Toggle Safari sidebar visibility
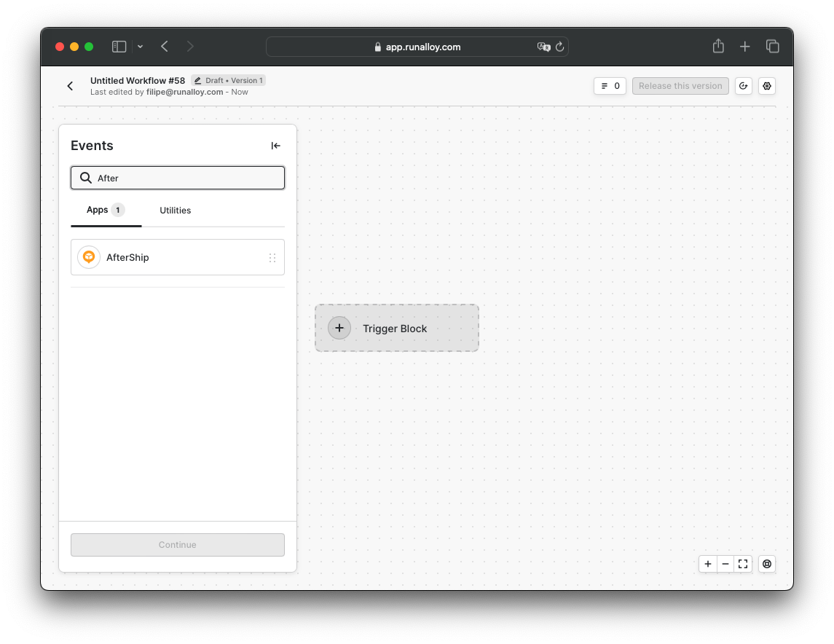This screenshot has height=644, width=834. (119, 47)
